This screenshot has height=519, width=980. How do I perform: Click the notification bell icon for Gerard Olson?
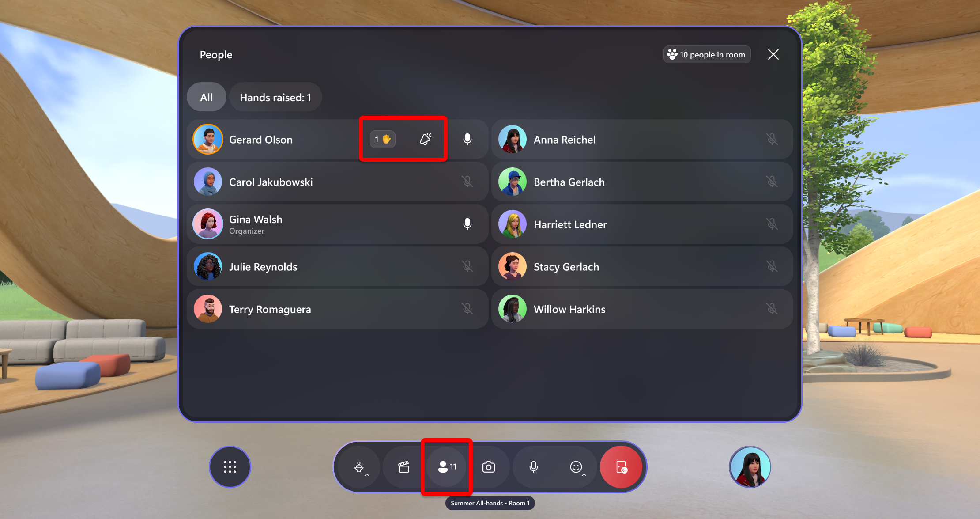pos(425,139)
